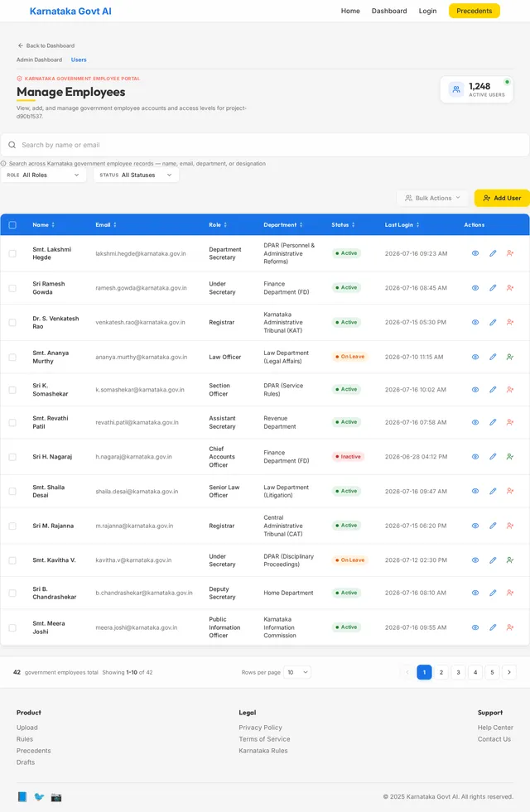The image size is (530, 812).
Task: Go to next page arrow
Action: pyautogui.click(x=509, y=672)
